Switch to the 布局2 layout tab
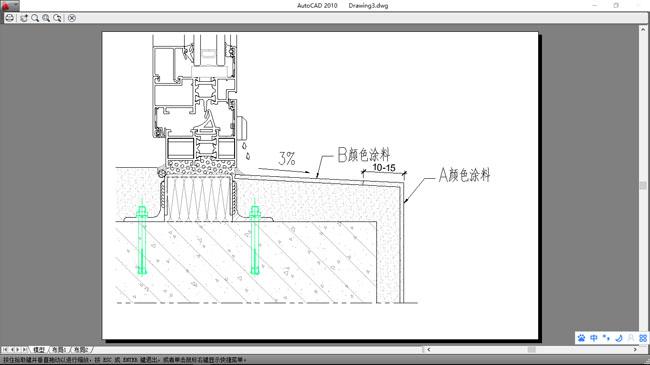This screenshot has width=650, height=365. (x=81, y=350)
